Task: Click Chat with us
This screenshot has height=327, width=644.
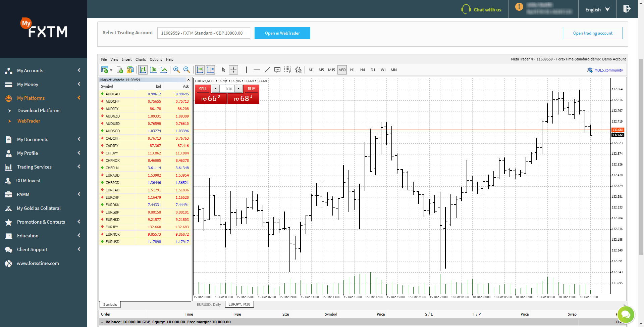Action: coord(481,9)
